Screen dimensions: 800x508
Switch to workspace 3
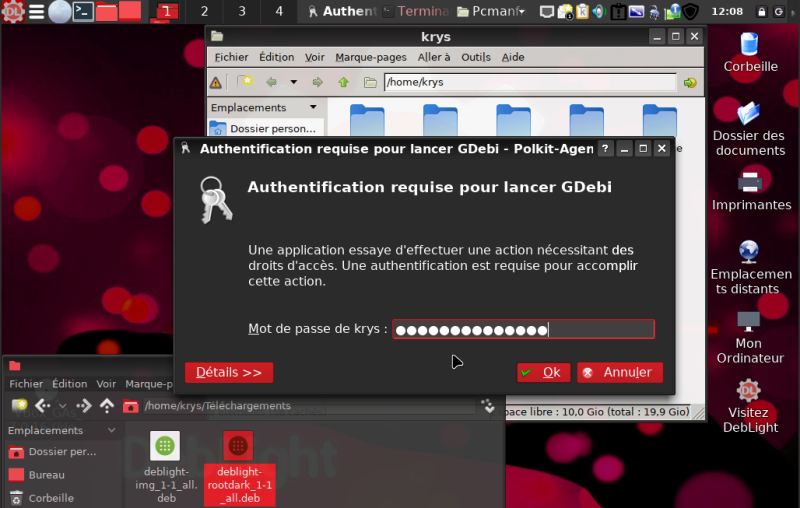241,12
